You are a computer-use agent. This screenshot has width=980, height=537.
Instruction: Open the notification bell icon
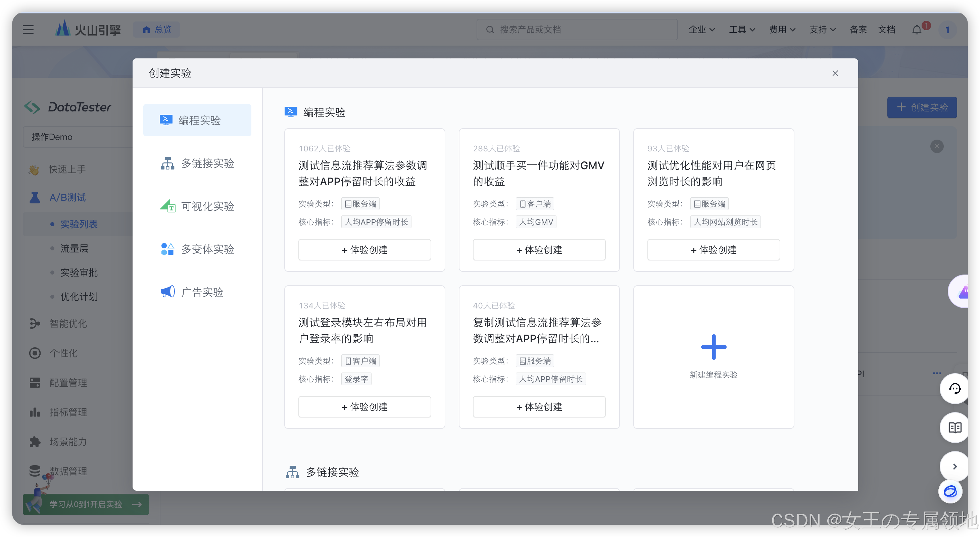point(917,30)
